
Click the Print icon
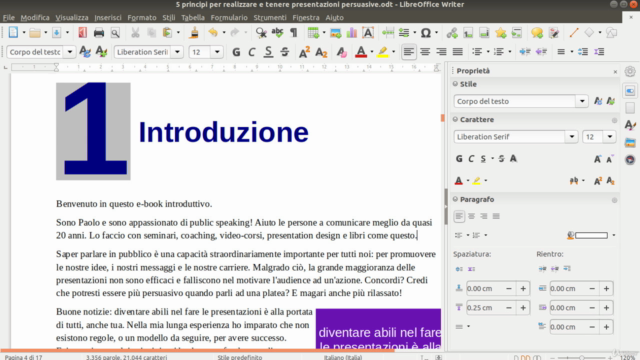click(x=99, y=33)
